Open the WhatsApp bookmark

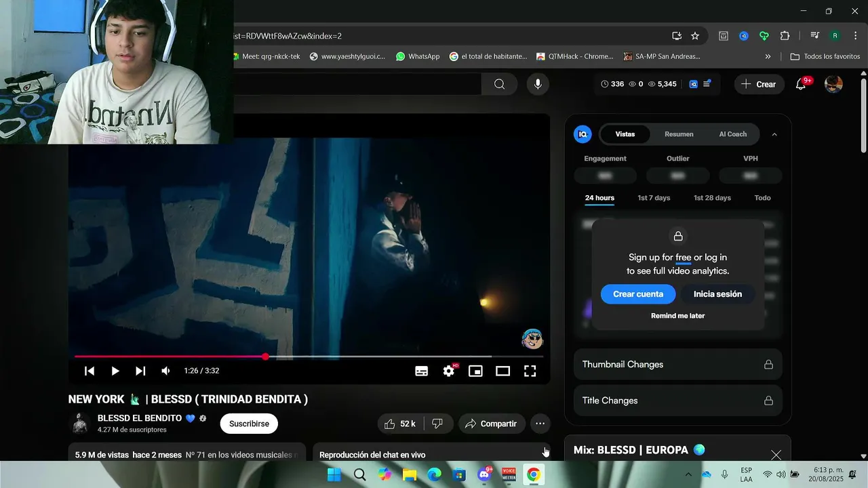(x=418, y=56)
